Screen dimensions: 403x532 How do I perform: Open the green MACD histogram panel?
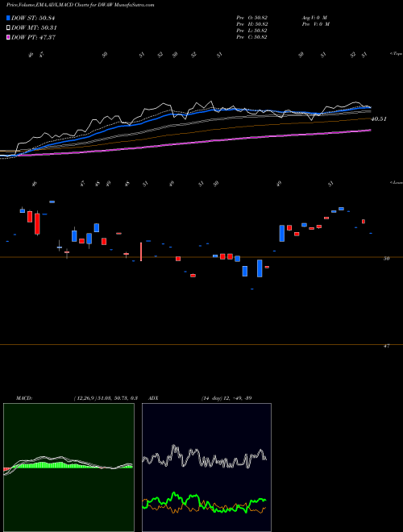coord(69,468)
